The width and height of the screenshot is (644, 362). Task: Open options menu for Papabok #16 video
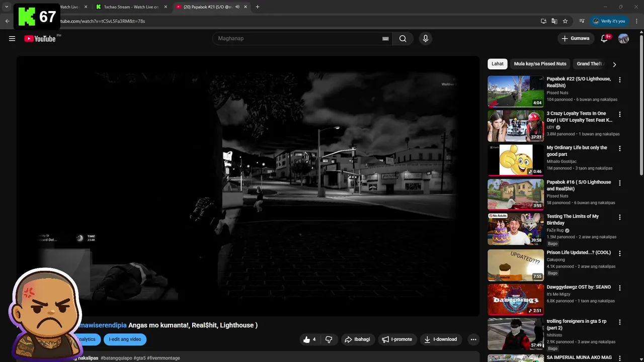pyautogui.click(x=620, y=184)
